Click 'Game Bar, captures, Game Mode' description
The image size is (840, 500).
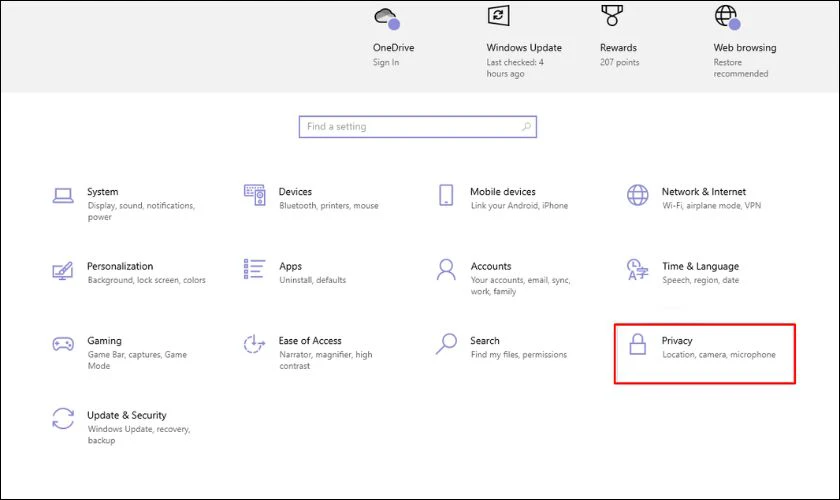[138, 360]
